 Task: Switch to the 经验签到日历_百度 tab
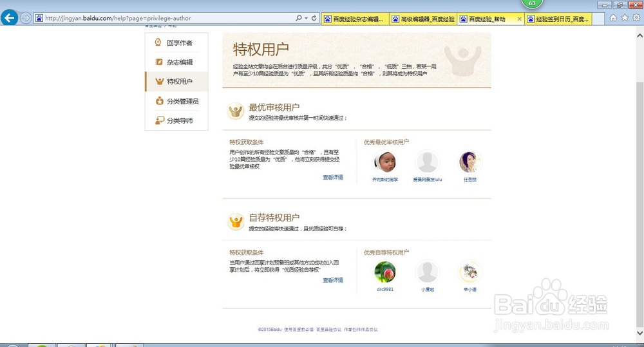(558, 19)
